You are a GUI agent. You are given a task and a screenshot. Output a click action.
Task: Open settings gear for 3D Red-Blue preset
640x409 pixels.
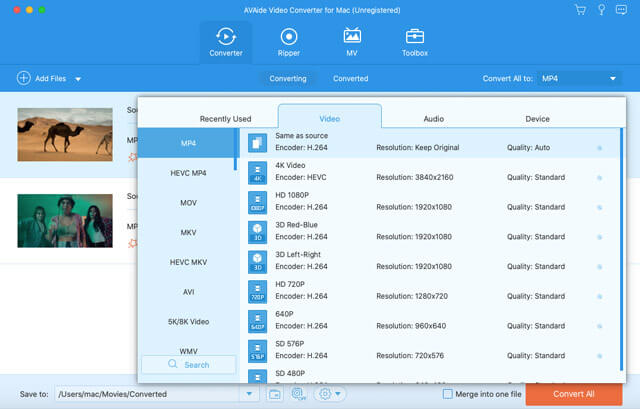coord(600,237)
